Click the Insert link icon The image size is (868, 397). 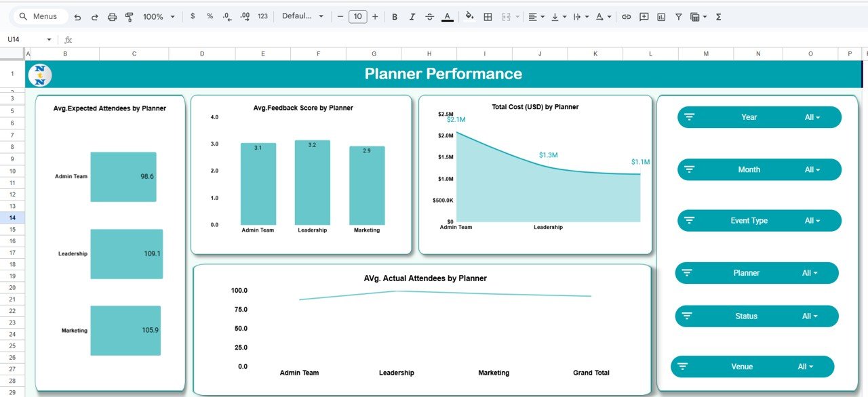[627, 16]
